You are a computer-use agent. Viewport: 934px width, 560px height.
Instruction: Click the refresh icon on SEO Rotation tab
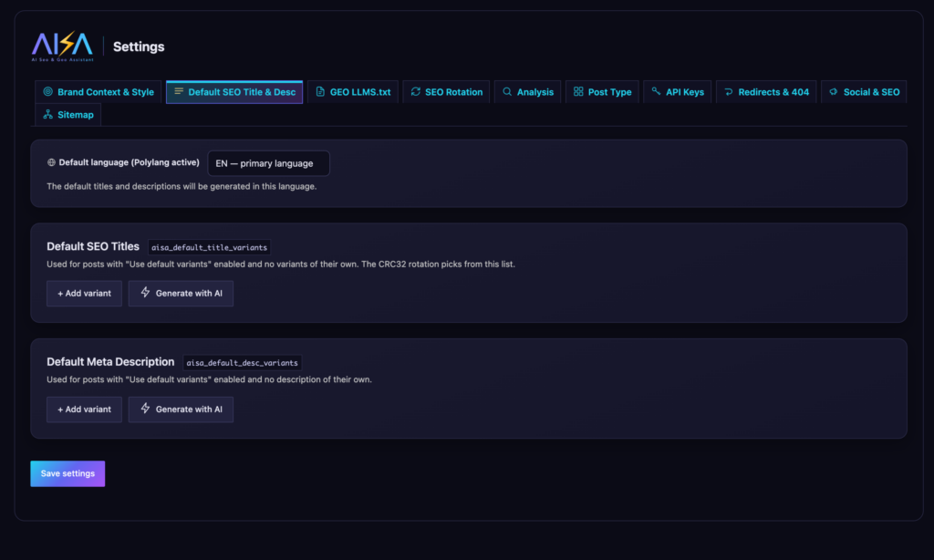tap(415, 92)
